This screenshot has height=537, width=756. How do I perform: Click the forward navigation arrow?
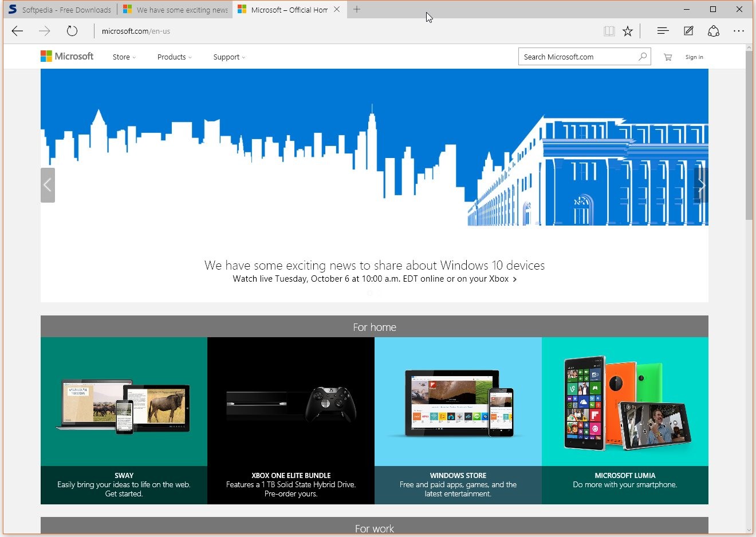click(44, 31)
